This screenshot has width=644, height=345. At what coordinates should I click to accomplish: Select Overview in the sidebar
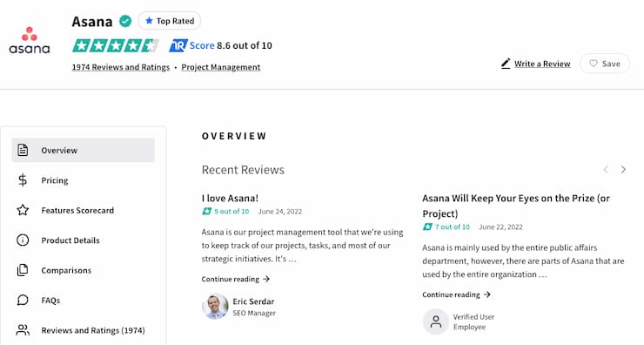[83, 150]
